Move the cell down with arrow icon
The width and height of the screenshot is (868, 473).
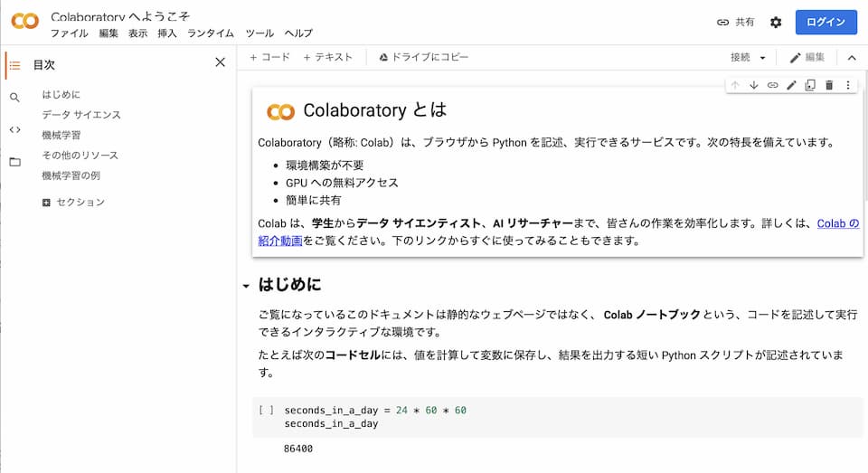(x=754, y=85)
